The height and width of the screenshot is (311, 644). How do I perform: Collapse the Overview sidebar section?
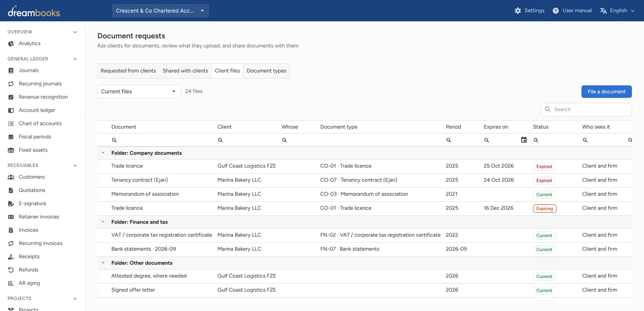pos(75,32)
